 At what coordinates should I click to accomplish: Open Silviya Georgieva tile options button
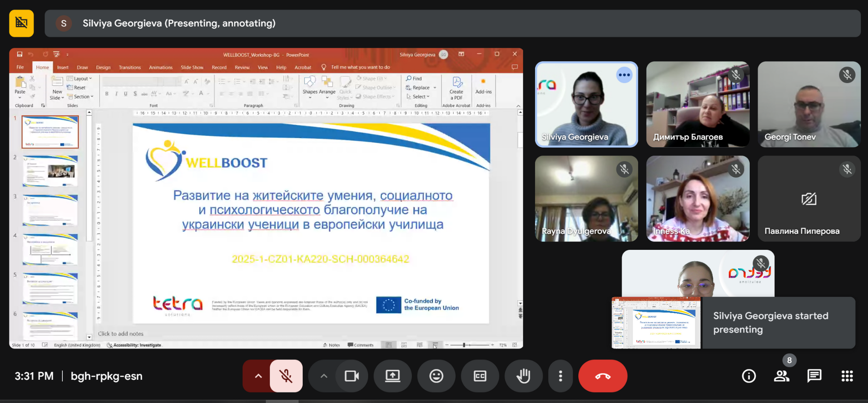coord(624,75)
